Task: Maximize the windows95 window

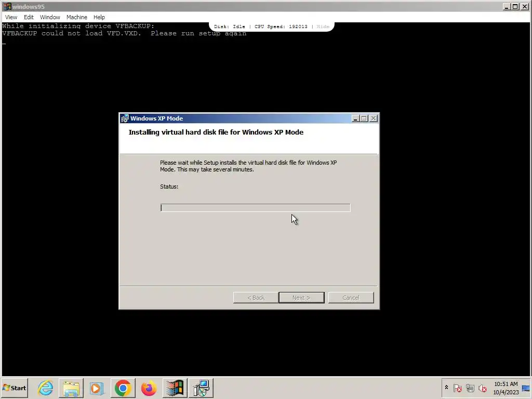Action: tap(515, 6)
